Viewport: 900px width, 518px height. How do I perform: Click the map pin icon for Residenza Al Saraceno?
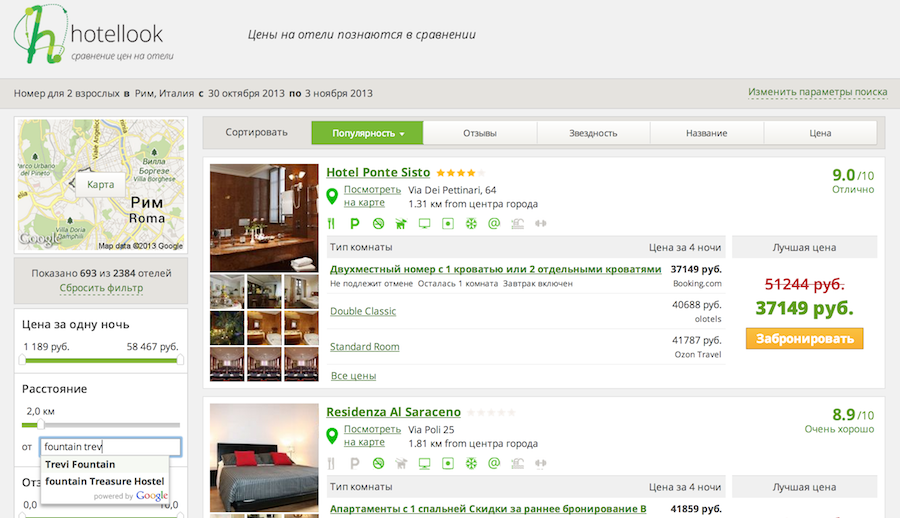click(332, 436)
